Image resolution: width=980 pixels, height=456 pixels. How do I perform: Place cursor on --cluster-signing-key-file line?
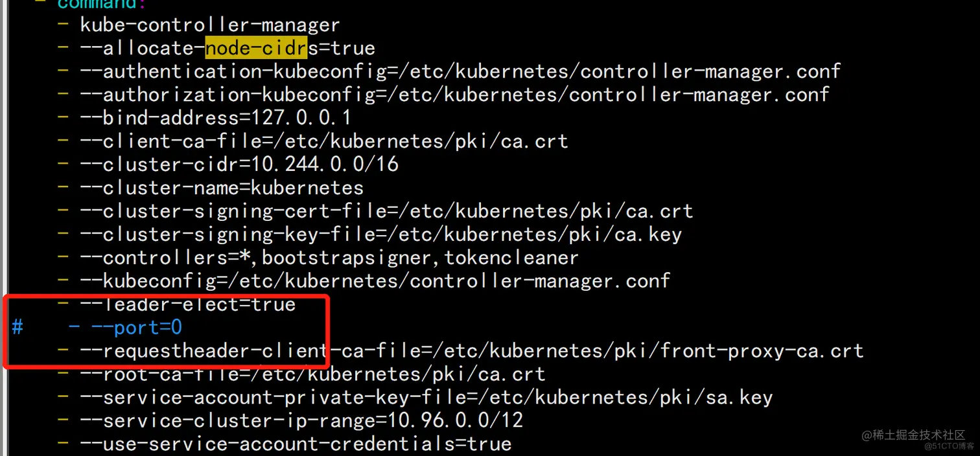point(380,234)
